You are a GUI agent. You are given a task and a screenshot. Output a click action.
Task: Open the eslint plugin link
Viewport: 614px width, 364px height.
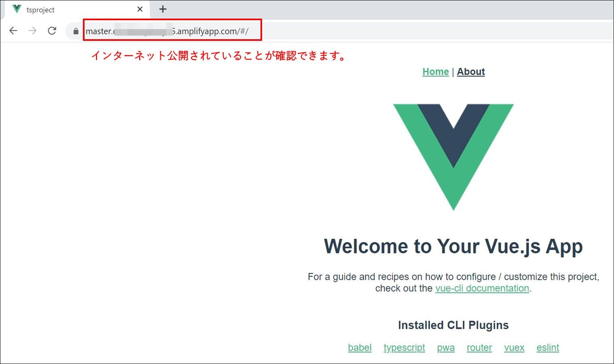(x=547, y=347)
